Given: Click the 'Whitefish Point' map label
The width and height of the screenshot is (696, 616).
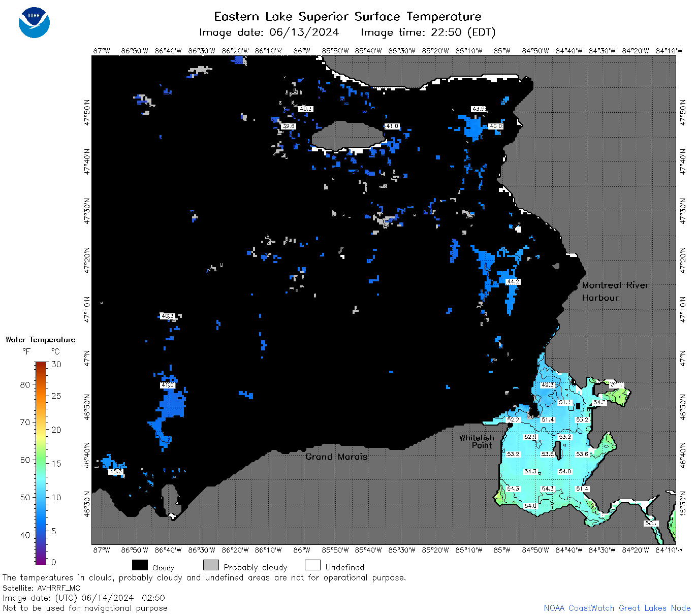Looking at the screenshot, I should click(477, 441).
